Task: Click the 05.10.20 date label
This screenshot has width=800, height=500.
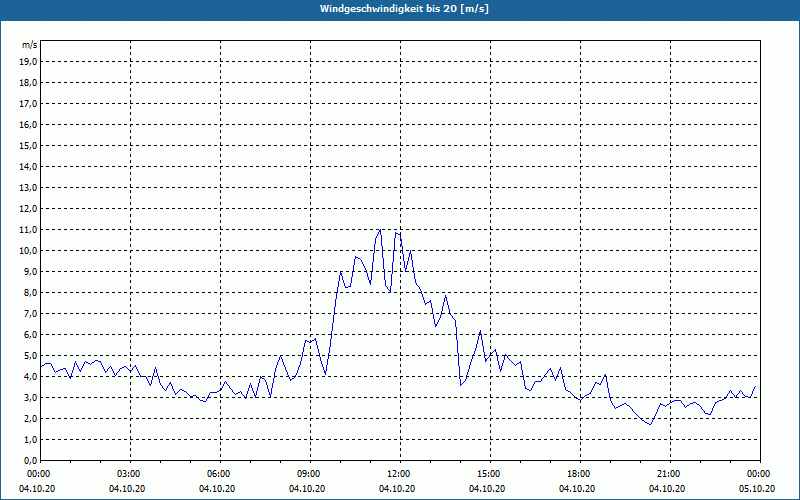Action: click(757, 489)
